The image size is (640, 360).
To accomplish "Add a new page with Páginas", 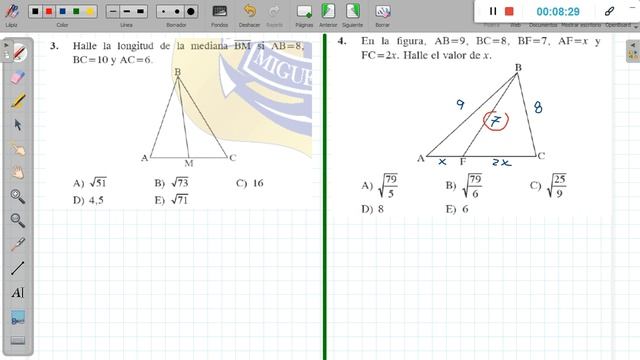I will [304, 11].
